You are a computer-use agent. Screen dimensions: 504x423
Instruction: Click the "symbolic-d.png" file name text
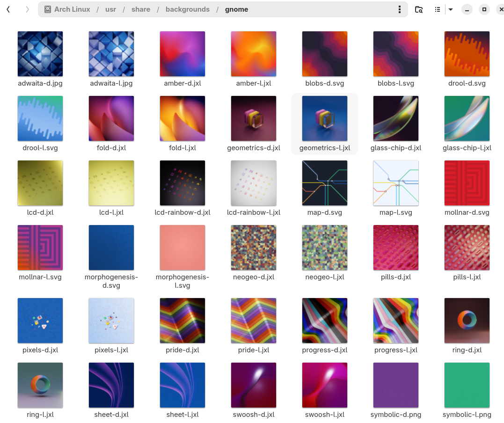(396, 415)
